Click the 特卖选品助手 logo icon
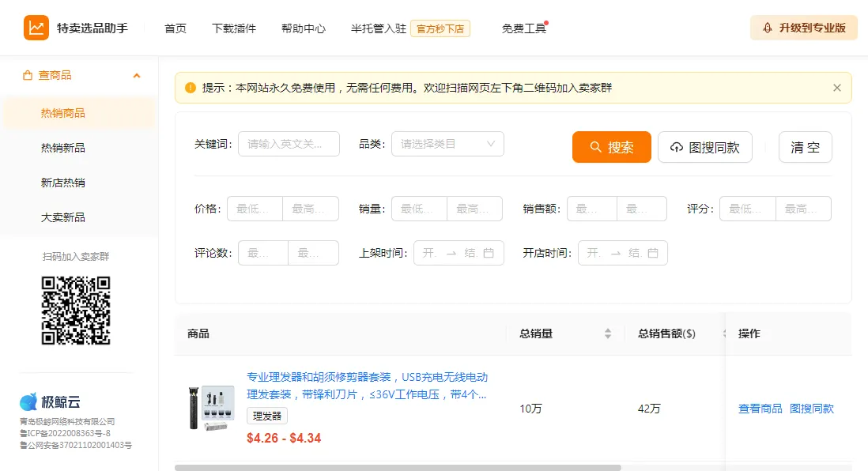868x471 pixels. 36,28
